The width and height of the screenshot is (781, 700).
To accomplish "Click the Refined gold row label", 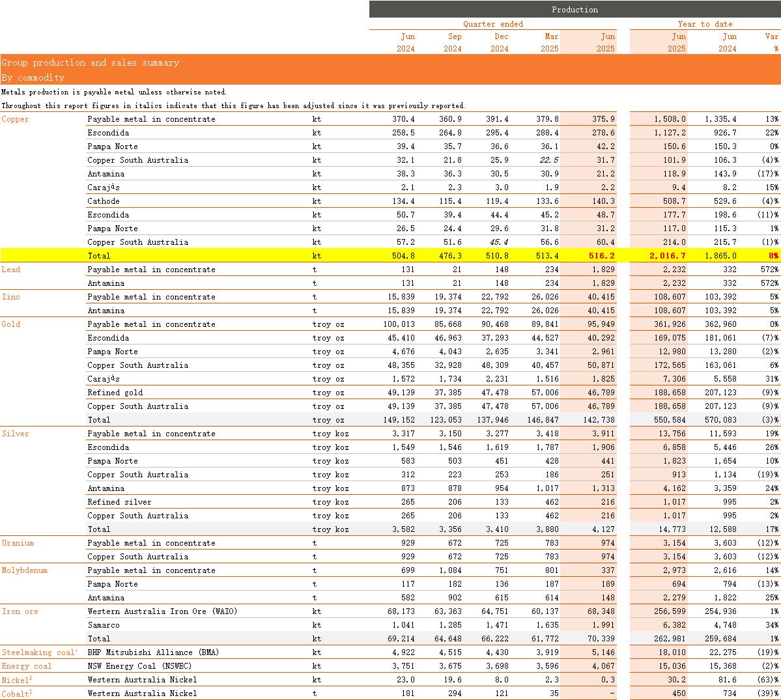I will 115,393.
